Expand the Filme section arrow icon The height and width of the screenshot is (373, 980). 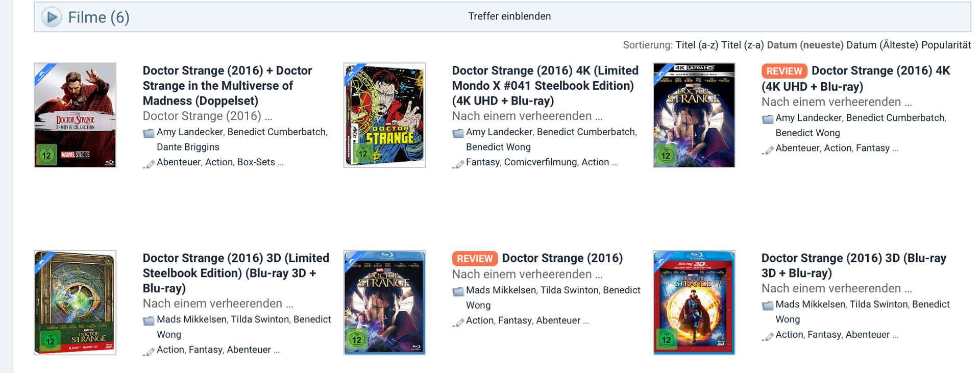tap(52, 17)
